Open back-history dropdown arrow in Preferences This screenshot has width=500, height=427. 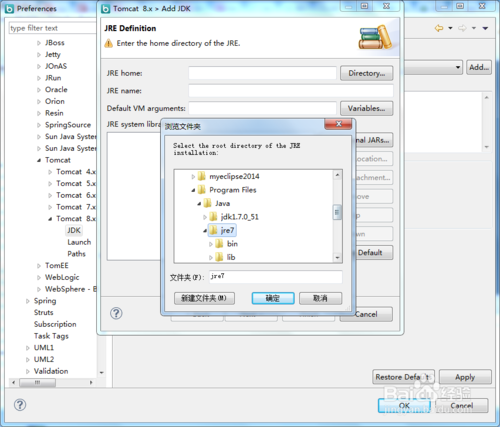[450, 28]
